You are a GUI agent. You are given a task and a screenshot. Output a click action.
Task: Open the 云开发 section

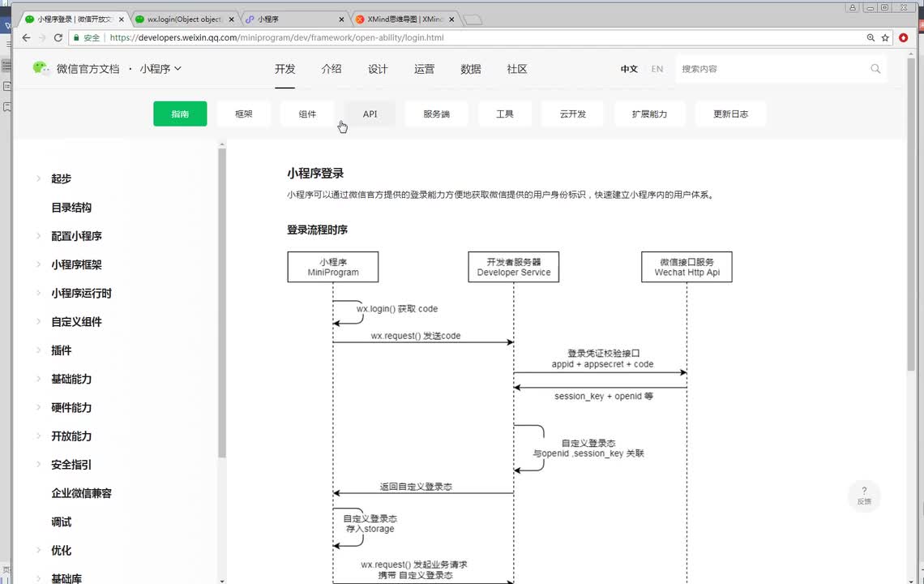[x=573, y=114]
